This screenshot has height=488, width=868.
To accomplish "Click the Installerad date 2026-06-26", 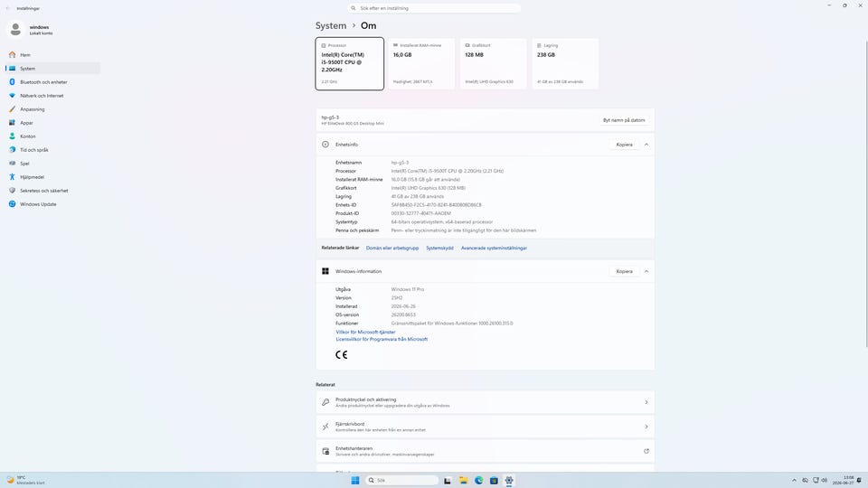I will click(x=403, y=306).
